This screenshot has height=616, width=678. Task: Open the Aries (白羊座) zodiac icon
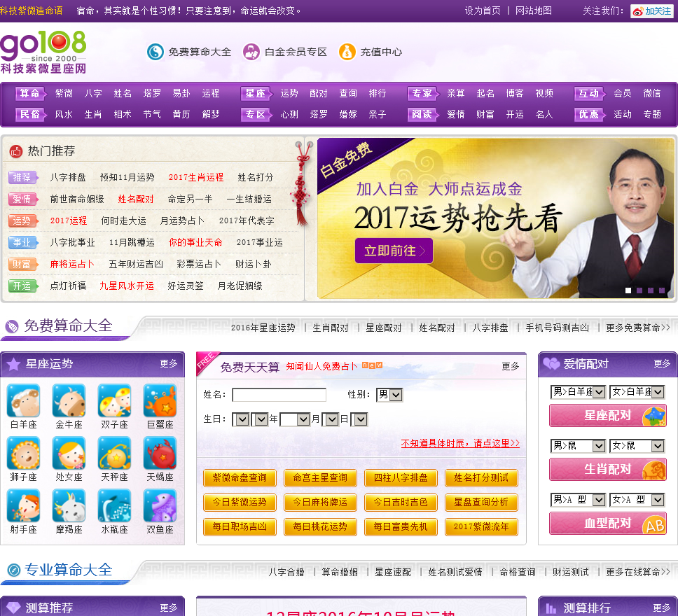(x=23, y=400)
